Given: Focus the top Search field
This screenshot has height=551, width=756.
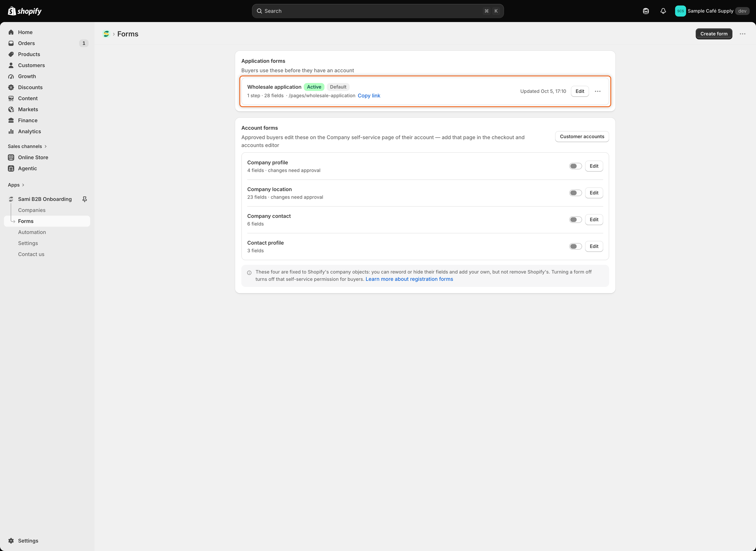Looking at the screenshot, I should click(378, 11).
